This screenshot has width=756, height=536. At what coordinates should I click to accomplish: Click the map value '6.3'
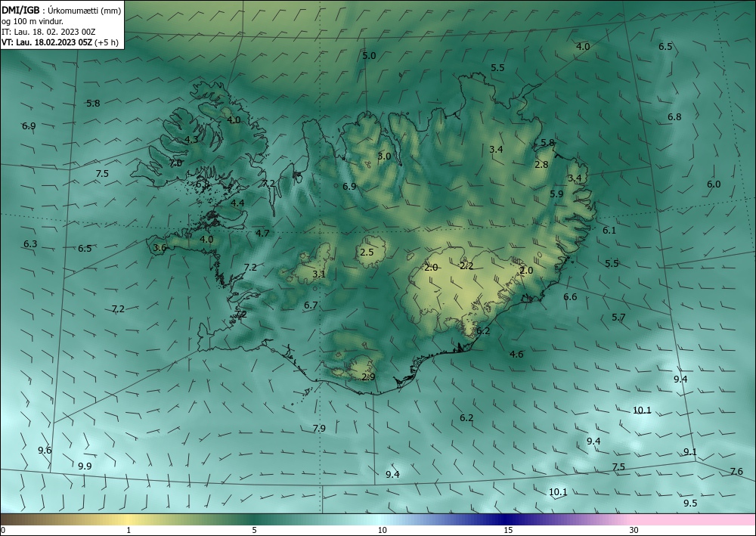point(30,244)
